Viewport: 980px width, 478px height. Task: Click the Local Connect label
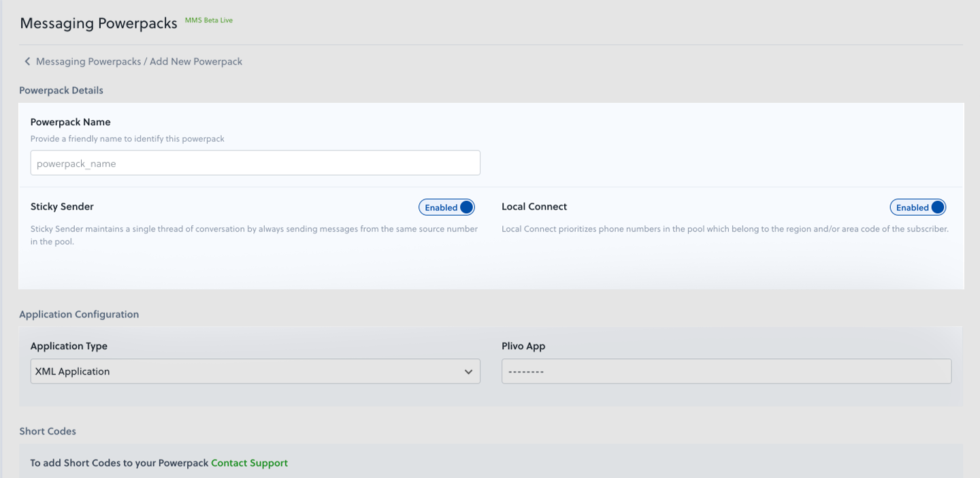534,206
